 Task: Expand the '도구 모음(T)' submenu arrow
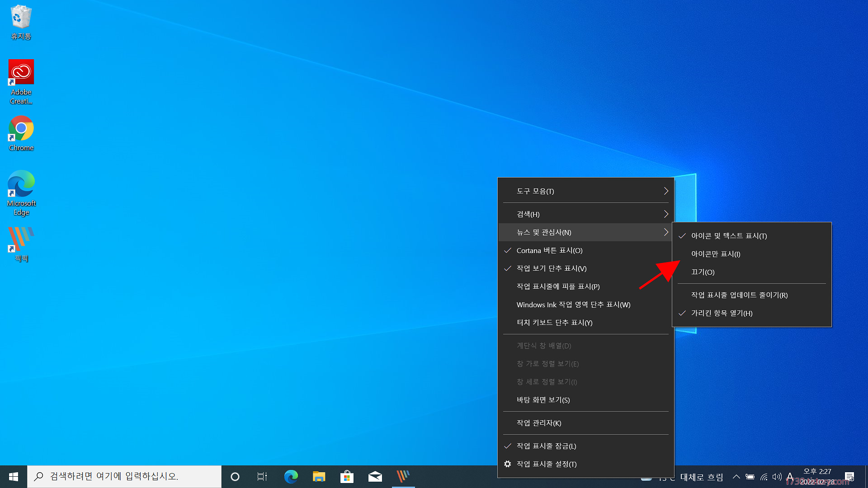click(665, 191)
